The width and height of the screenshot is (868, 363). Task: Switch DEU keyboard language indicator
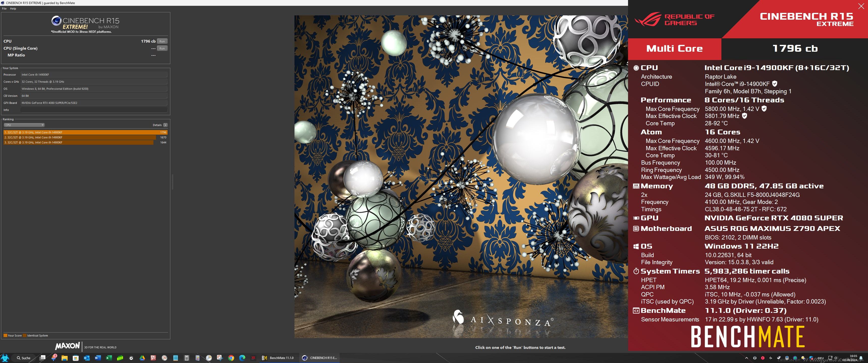[821, 358]
